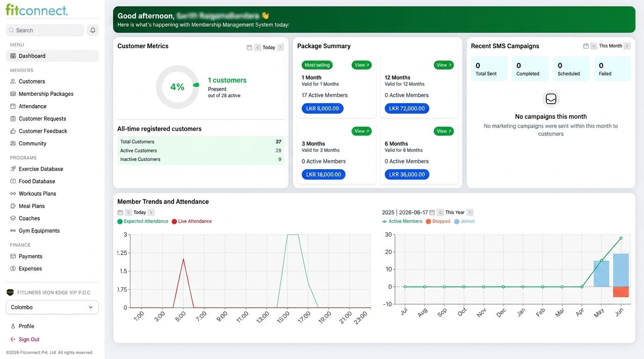Open the attendance chart calendar icon
The height and width of the screenshot is (359, 644).
pyautogui.click(x=120, y=212)
